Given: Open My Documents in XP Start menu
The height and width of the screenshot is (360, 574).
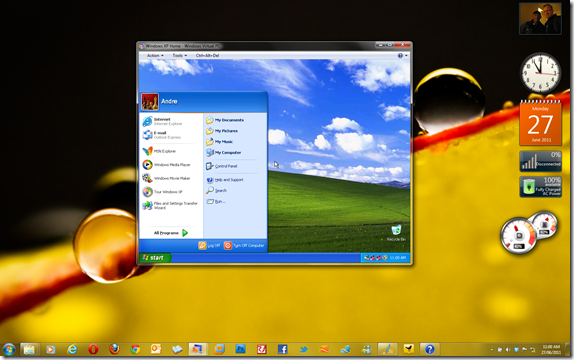Looking at the screenshot, I should tap(225, 120).
